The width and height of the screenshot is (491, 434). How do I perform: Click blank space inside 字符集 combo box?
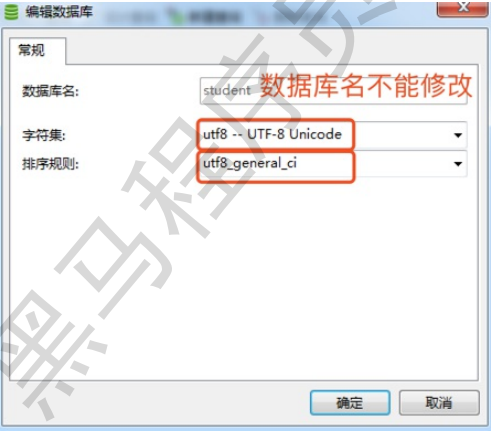click(x=402, y=135)
